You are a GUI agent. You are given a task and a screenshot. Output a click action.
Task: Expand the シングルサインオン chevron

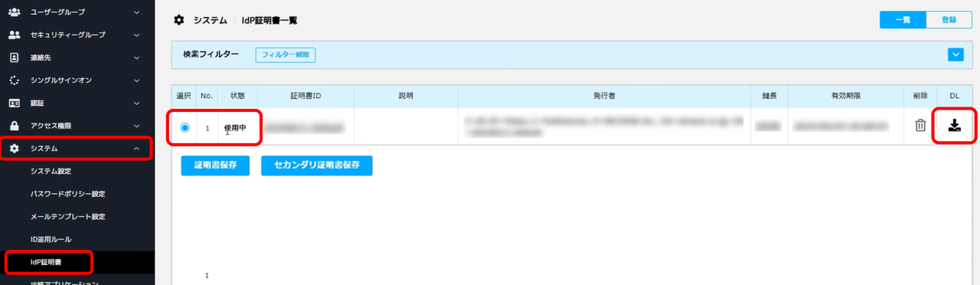(136, 80)
